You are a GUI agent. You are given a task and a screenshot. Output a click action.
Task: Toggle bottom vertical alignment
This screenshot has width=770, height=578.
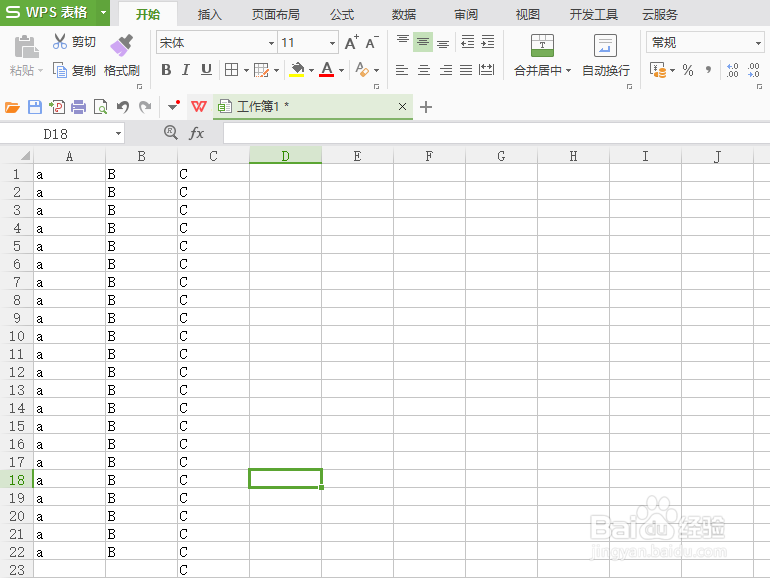click(x=443, y=44)
